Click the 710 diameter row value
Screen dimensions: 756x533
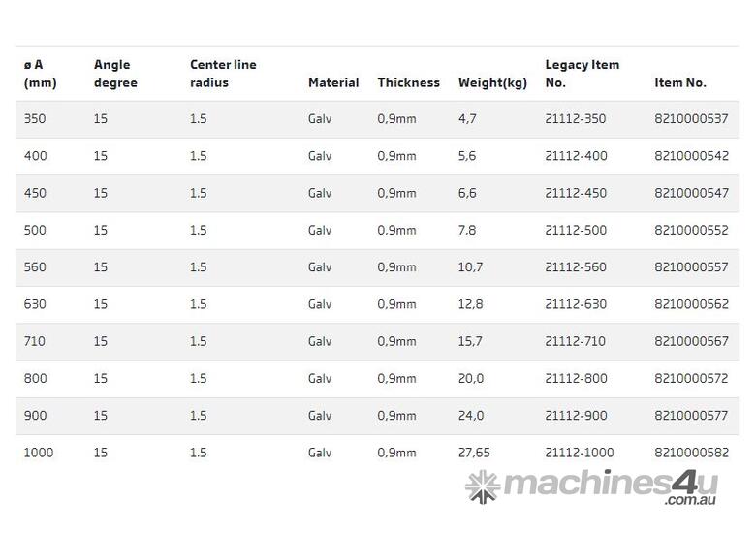(x=35, y=341)
